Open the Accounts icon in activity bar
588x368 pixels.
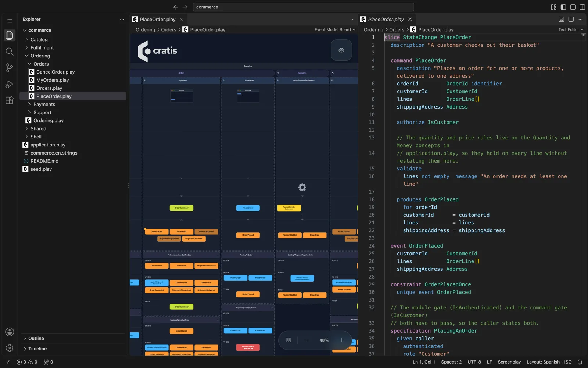click(10, 332)
